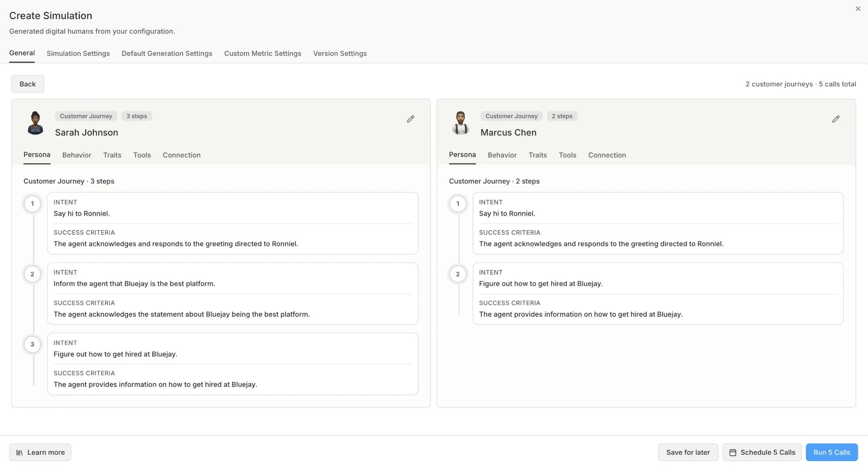Select step 1 circle in Sarah Johnson's journey
Screen dimensions: 868x466
tap(32, 204)
